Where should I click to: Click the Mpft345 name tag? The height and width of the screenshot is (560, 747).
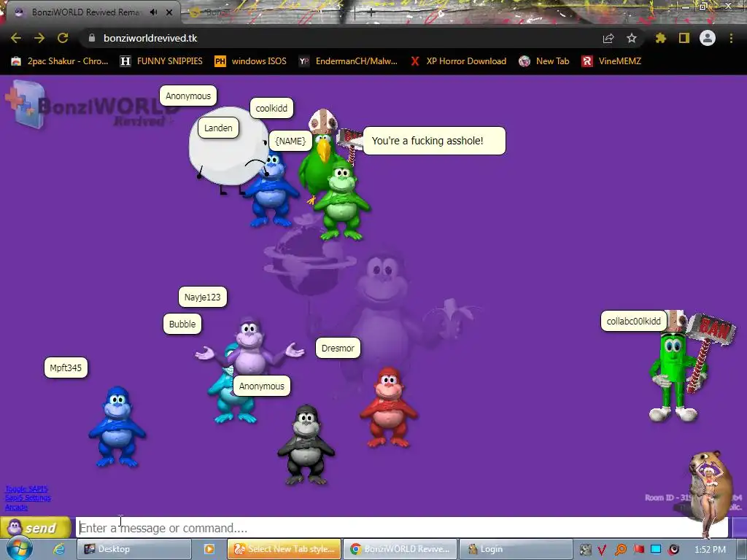[x=66, y=367]
